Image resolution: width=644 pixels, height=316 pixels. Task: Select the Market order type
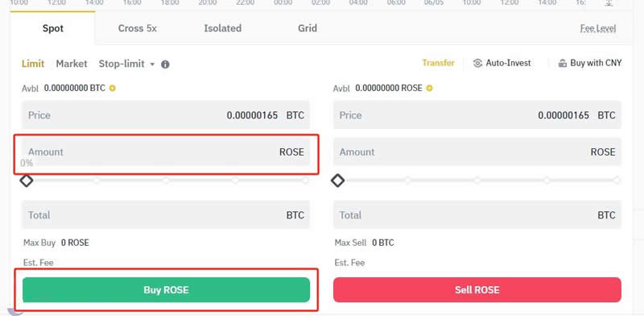[x=72, y=64]
